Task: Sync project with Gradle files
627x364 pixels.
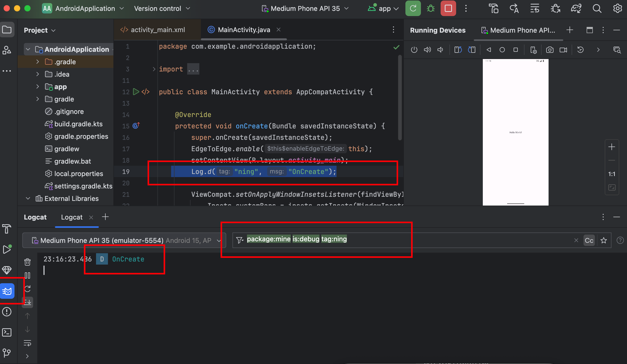Action: (x=576, y=9)
